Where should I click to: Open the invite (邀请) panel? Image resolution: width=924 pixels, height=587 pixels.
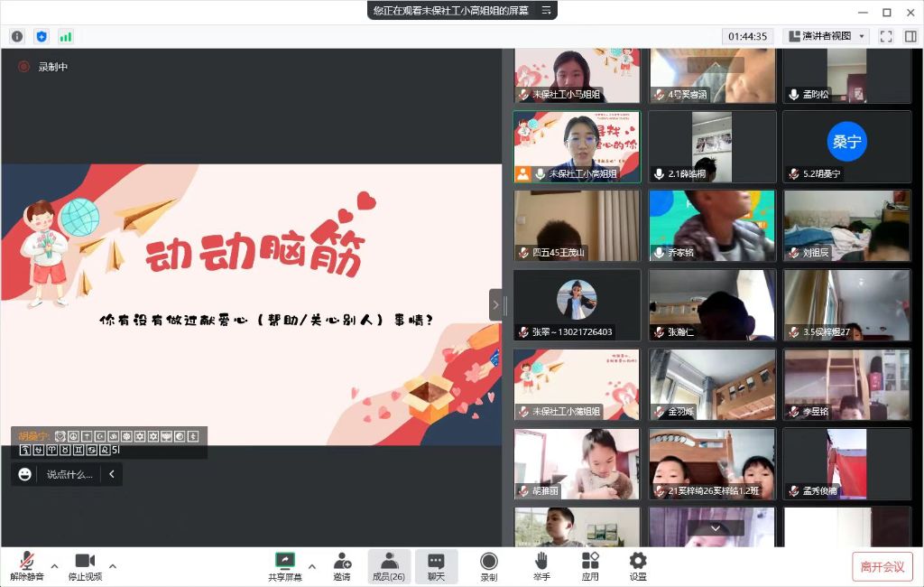342,565
